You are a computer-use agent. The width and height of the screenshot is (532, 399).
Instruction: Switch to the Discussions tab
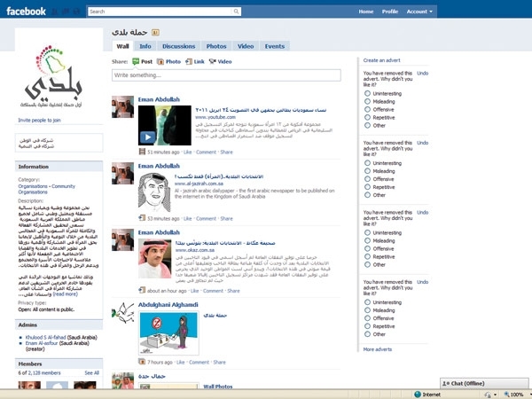click(x=179, y=45)
